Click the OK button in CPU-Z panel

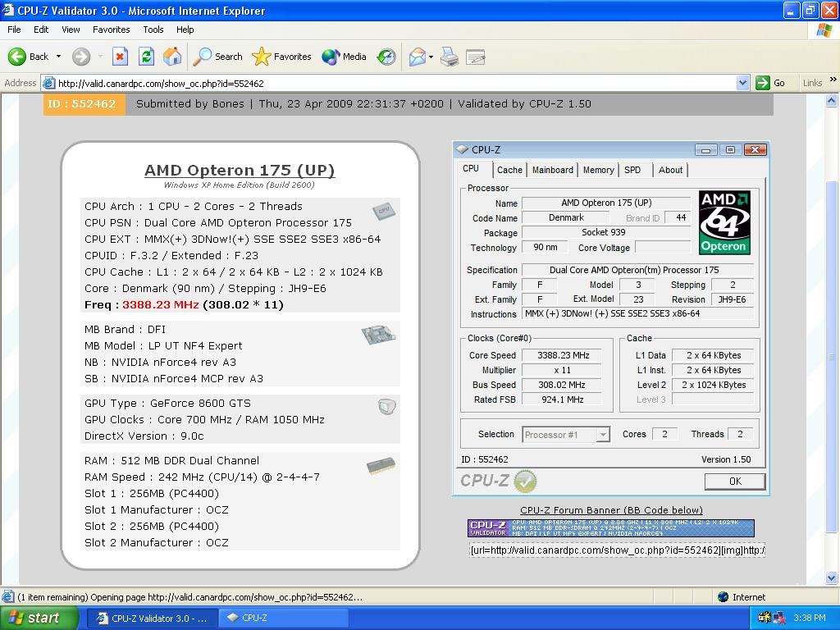pos(735,481)
